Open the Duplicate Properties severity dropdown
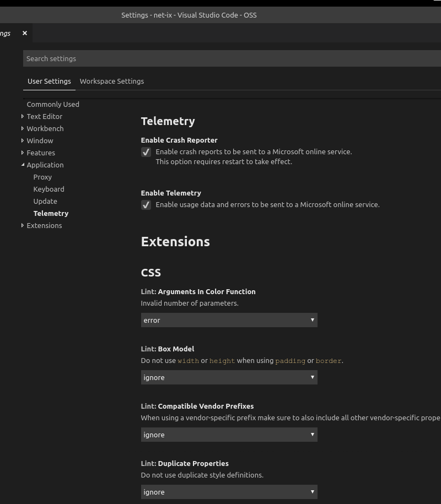 (229, 492)
